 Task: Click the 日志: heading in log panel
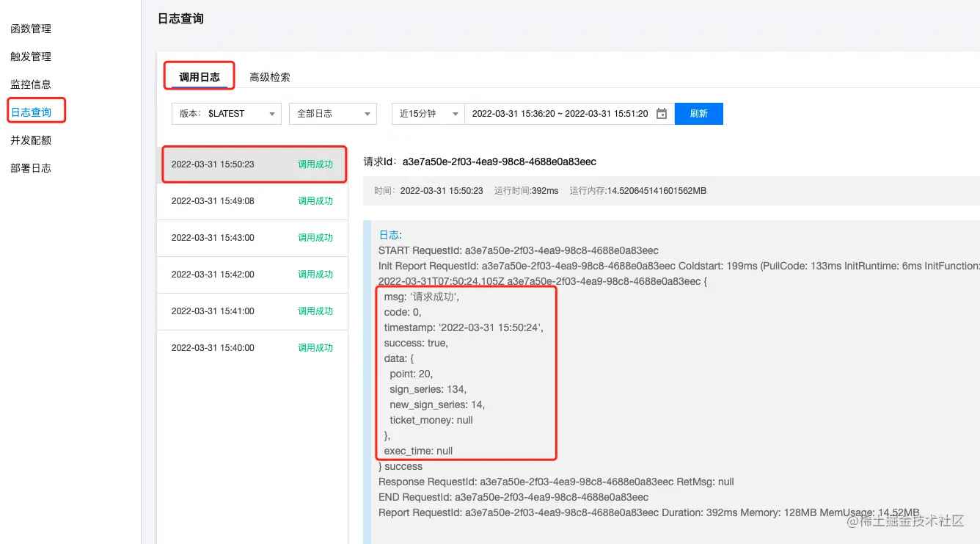(390, 235)
